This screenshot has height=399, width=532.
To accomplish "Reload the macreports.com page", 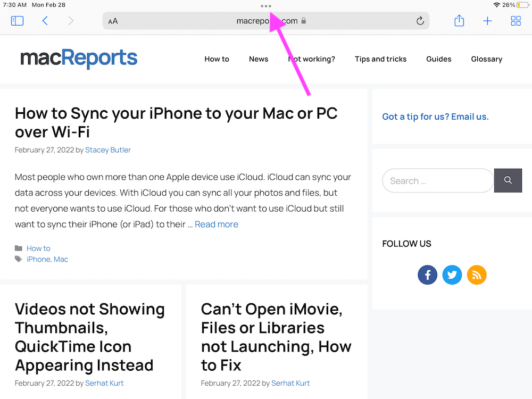I will tap(420, 21).
